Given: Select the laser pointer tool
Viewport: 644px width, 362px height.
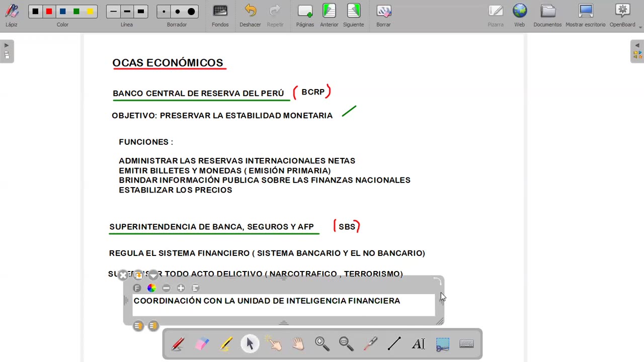Looking at the screenshot, I should [x=370, y=344].
